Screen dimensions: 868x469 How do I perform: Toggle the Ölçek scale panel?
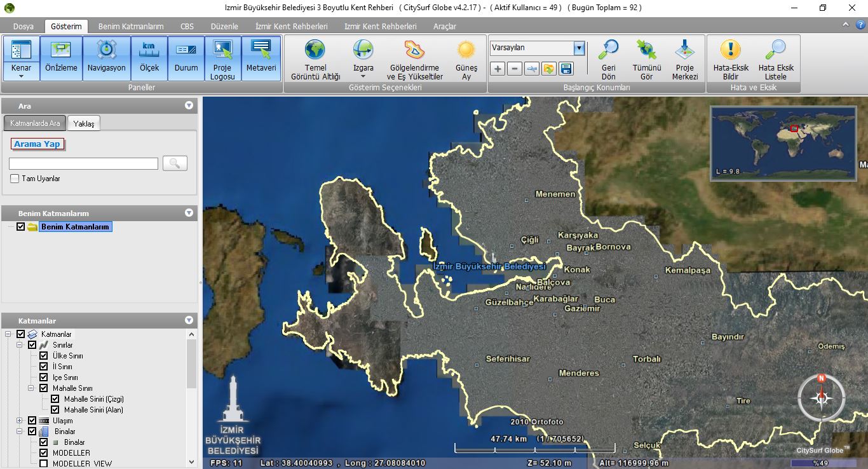point(149,58)
